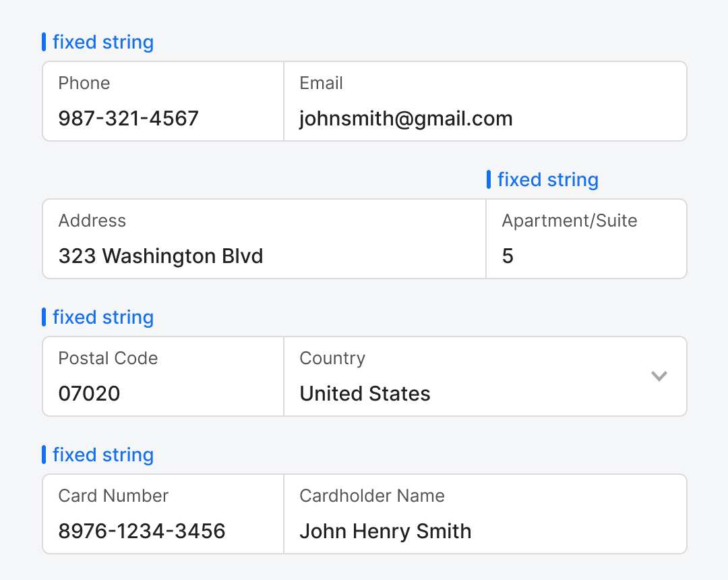Click the card number 8976-1234-3456 text

tap(142, 531)
